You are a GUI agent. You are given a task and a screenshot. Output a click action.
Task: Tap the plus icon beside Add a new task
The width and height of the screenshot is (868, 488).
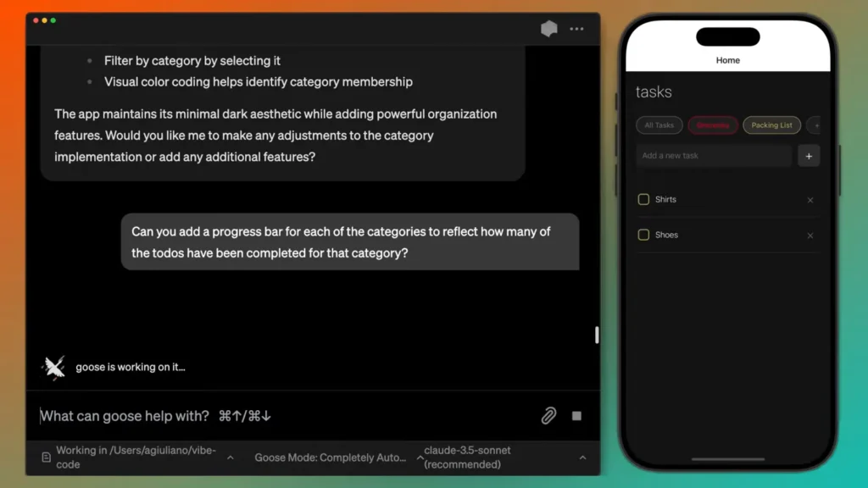pos(809,156)
